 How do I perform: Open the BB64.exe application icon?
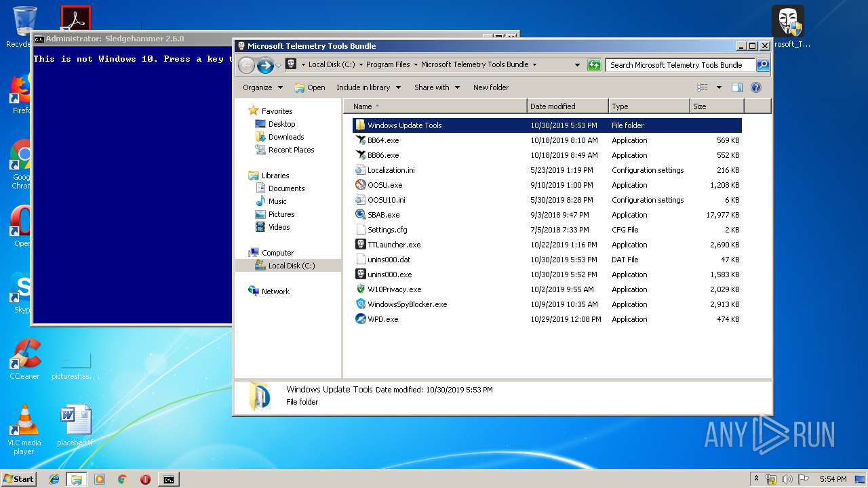(x=361, y=140)
